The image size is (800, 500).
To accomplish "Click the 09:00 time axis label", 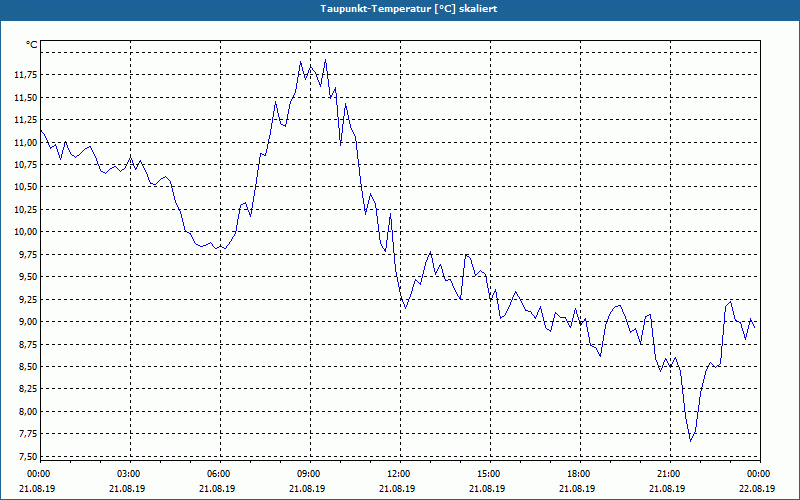I will point(308,474).
